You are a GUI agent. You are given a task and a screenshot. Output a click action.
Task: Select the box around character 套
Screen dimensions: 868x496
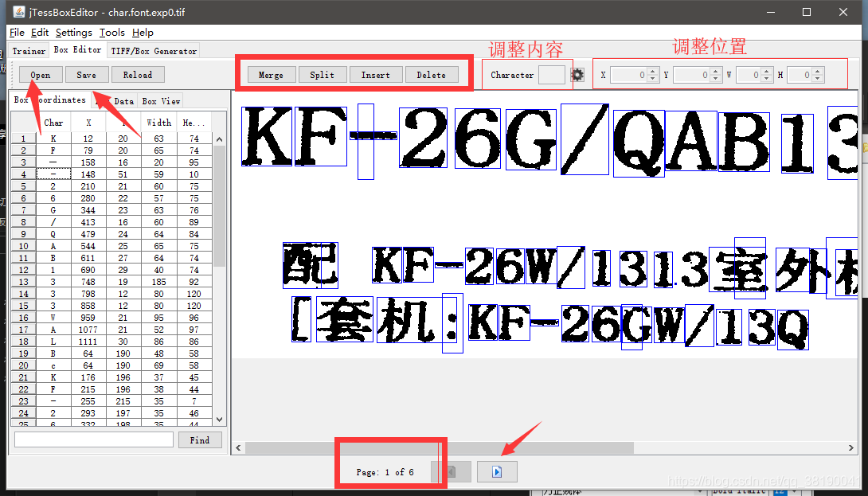(345, 320)
